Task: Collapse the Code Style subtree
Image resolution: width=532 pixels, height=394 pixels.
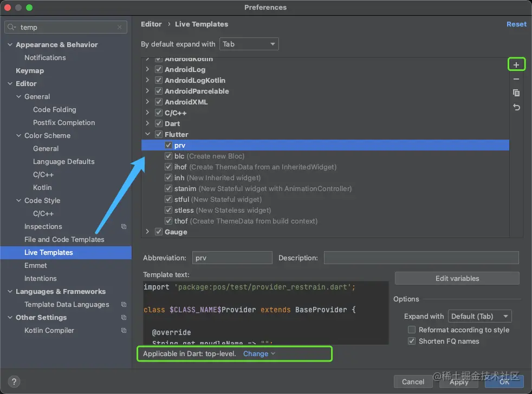Action: point(18,200)
